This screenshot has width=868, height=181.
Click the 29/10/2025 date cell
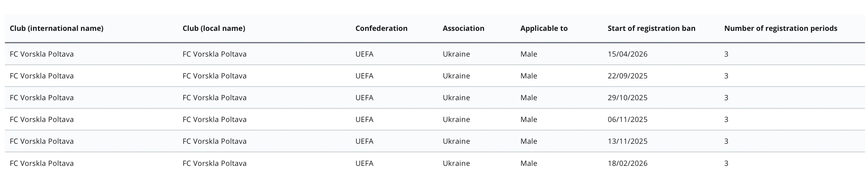tap(627, 98)
